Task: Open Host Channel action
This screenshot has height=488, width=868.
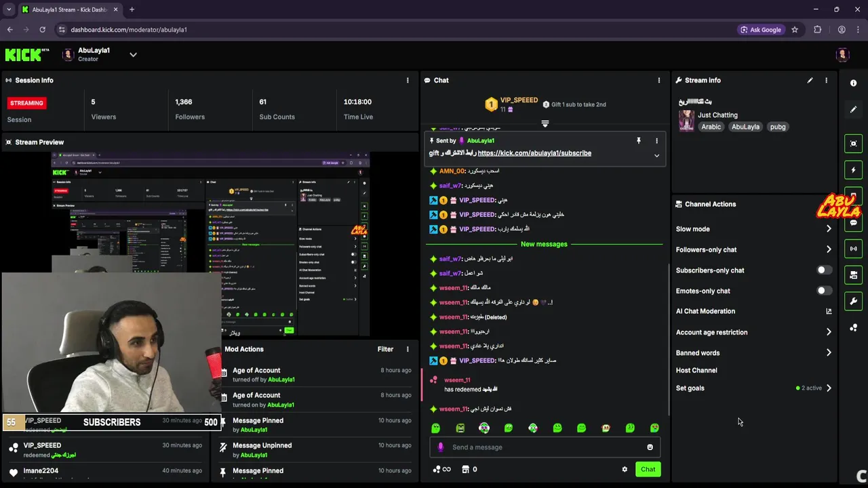Action: coord(696,370)
